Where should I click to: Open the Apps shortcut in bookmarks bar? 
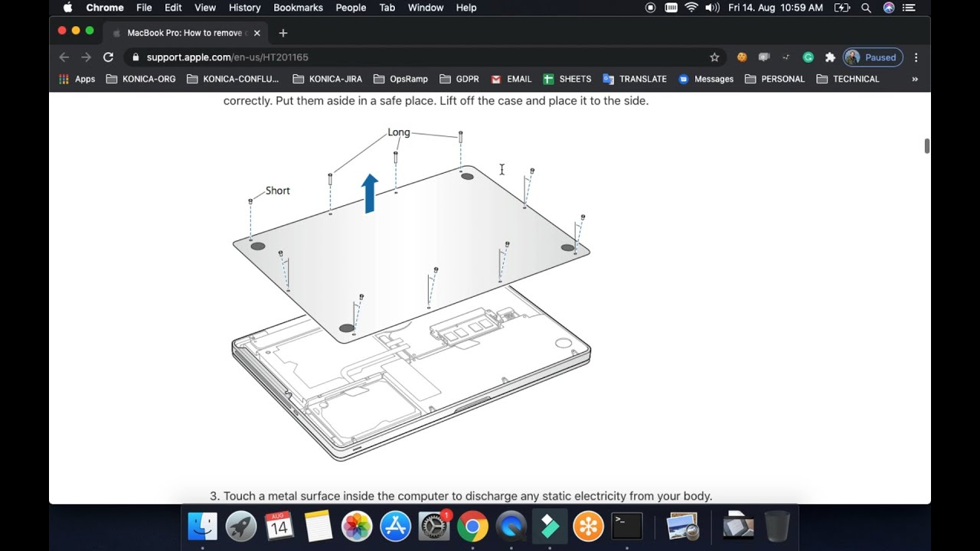[77, 79]
